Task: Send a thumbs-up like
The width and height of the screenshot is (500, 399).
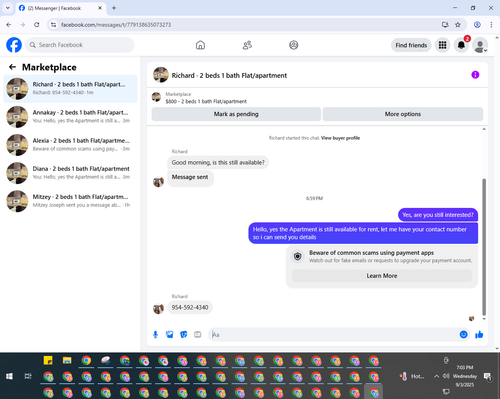Action: tap(479, 334)
